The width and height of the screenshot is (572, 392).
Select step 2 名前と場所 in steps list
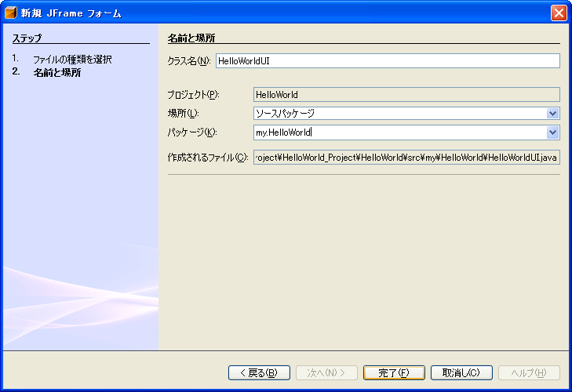(x=56, y=73)
